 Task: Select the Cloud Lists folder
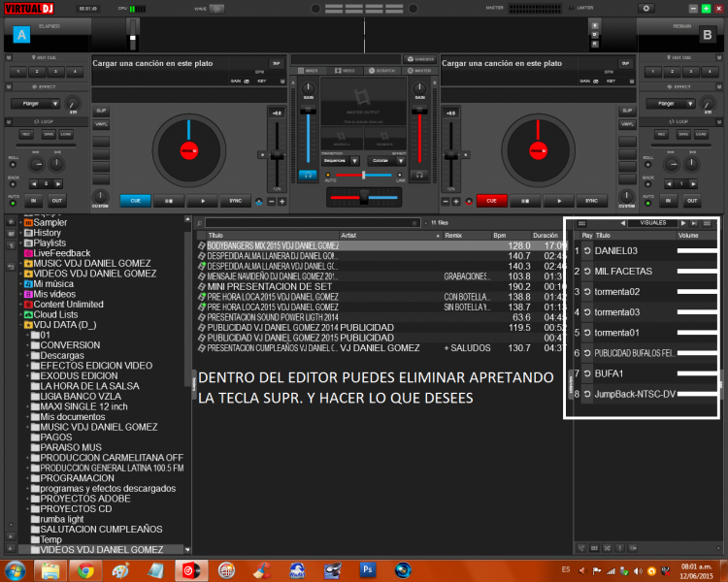(51, 314)
